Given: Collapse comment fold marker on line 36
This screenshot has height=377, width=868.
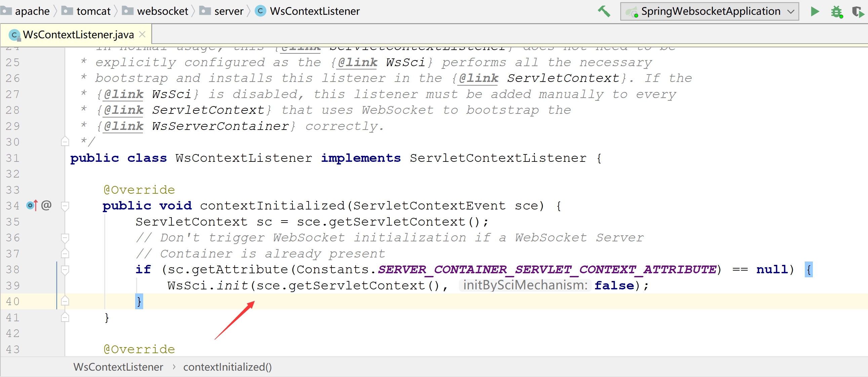Looking at the screenshot, I should click(x=65, y=238).
